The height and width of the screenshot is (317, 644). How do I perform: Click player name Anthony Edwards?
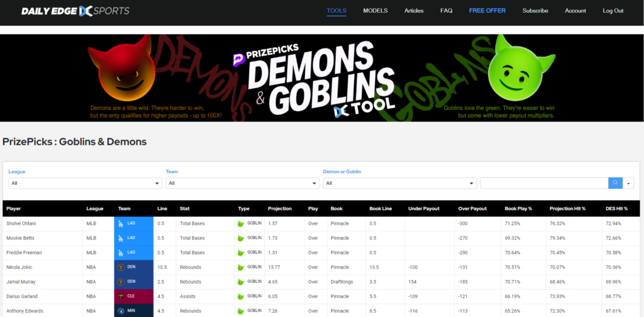25,311
